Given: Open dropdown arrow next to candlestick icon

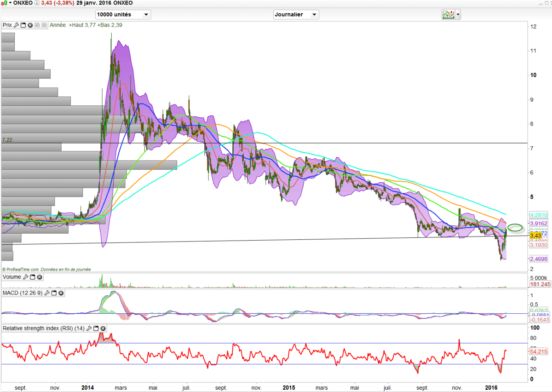Looking at the screenshot, I should coord(10,3).
